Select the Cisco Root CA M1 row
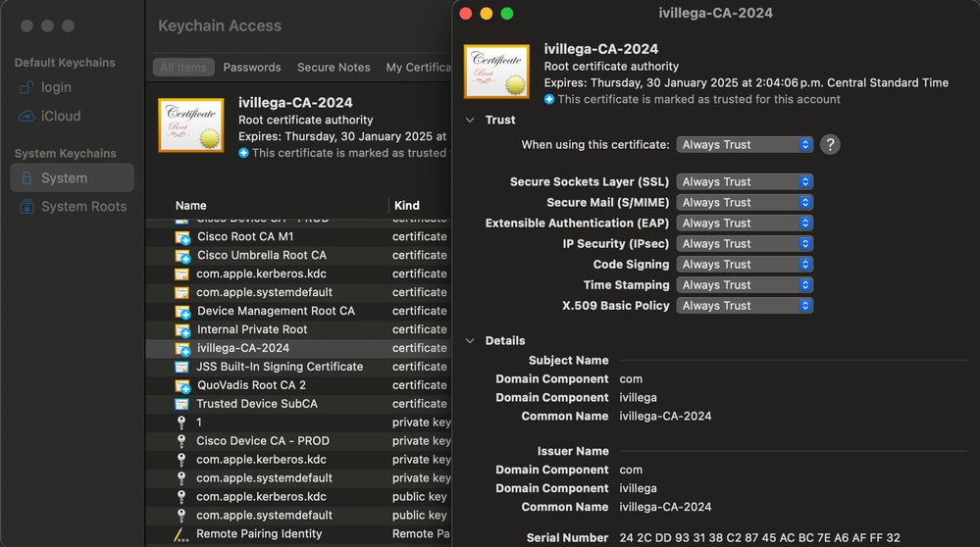This screenshot has height=547, width=980. click(299, 236)
